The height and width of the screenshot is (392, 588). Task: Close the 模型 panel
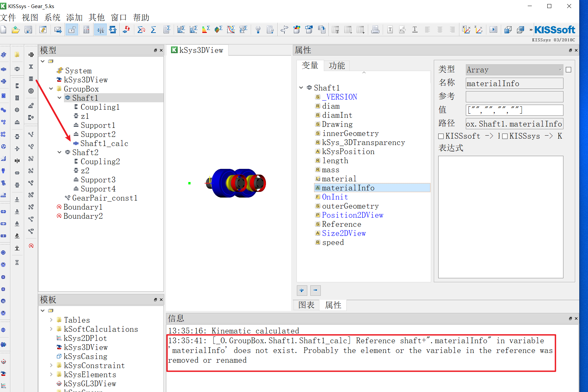point(161,50)
